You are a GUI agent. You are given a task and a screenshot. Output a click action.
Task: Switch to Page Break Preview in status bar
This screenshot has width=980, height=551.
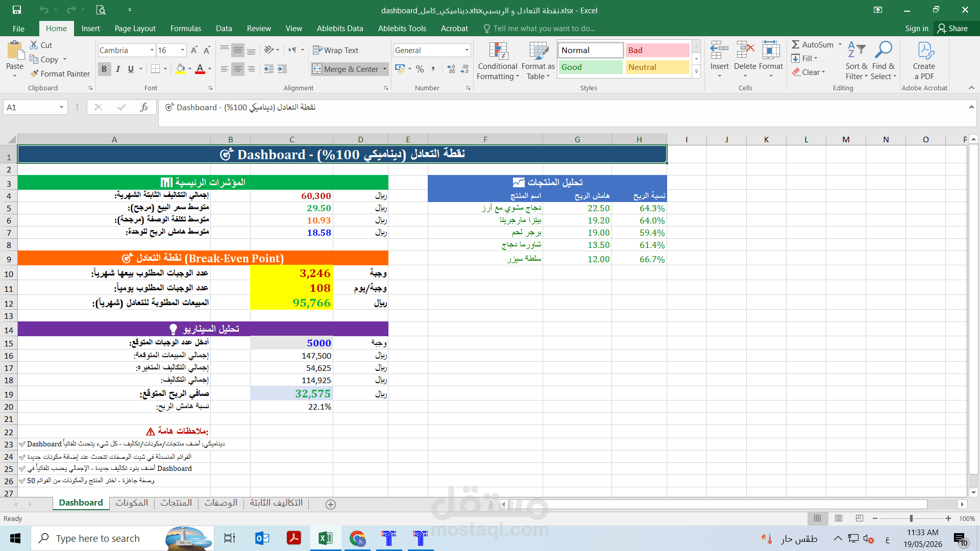pyautogui.click(x=860, y=518)
